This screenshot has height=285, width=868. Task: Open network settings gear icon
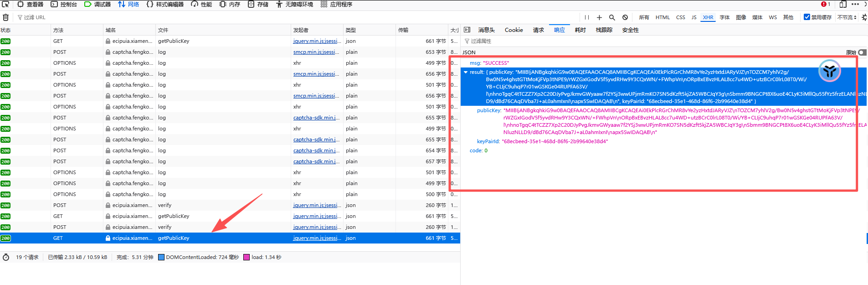[x=864, y=17]
